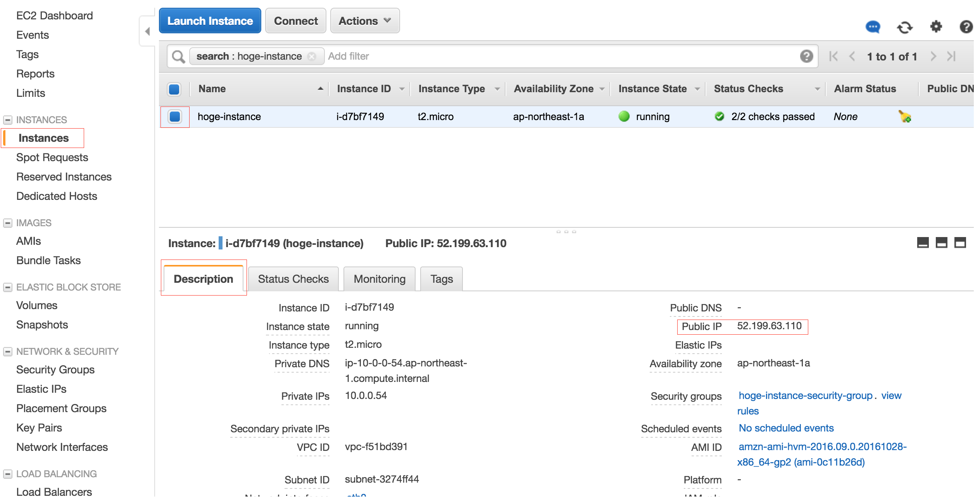
Task: Click the Alarm Status column header
Action: (865, 89)
